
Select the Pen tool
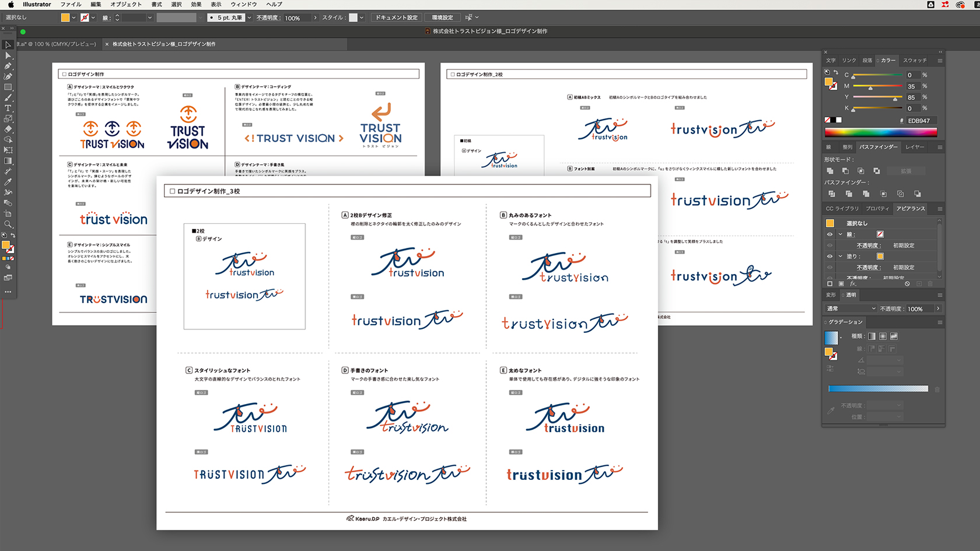point(8,66)
